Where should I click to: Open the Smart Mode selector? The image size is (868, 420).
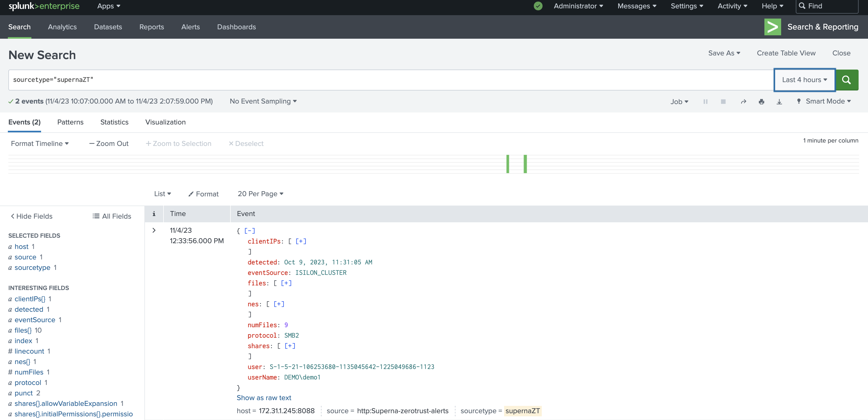click(x=824, y=101)
